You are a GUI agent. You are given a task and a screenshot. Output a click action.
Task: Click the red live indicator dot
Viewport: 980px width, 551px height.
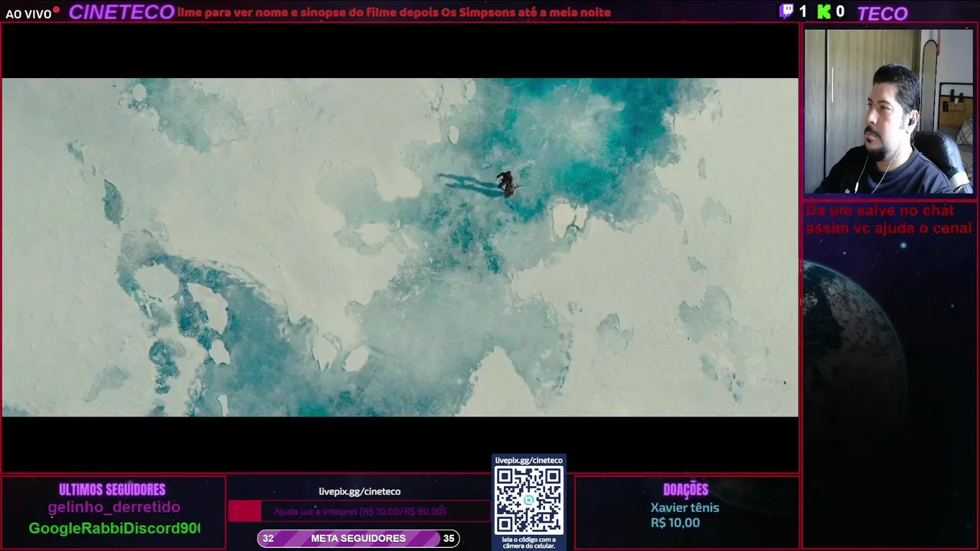(57, 10)
